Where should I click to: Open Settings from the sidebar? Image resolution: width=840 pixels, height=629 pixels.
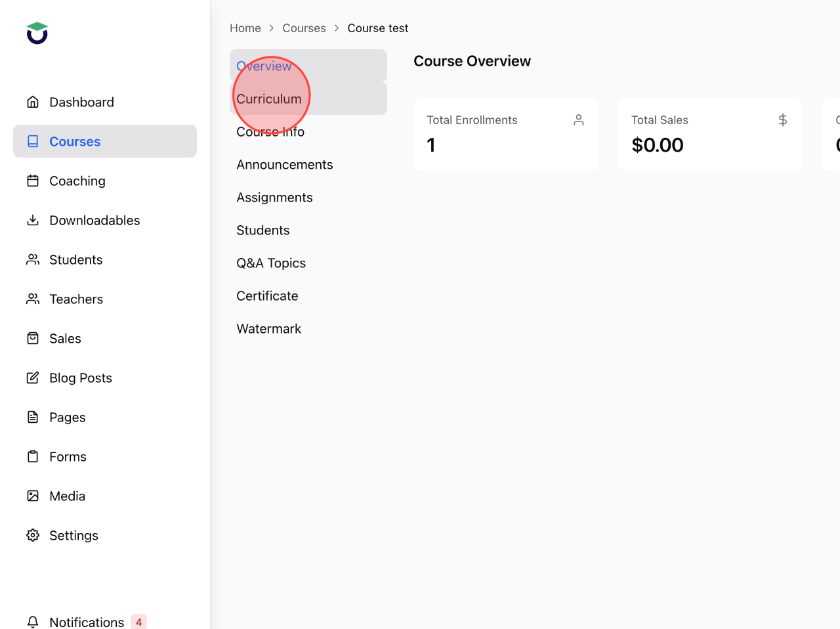pyautogui.click(x=105, y=535)
